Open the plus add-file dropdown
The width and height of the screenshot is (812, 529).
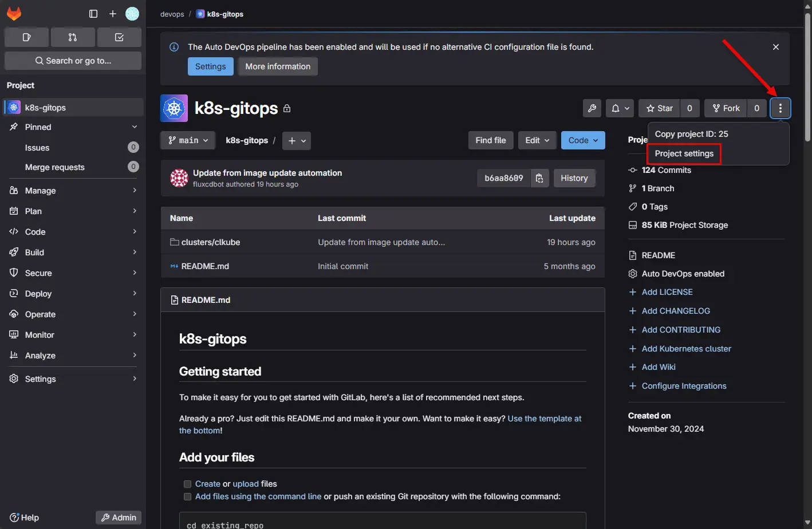(x=297, y=140)
